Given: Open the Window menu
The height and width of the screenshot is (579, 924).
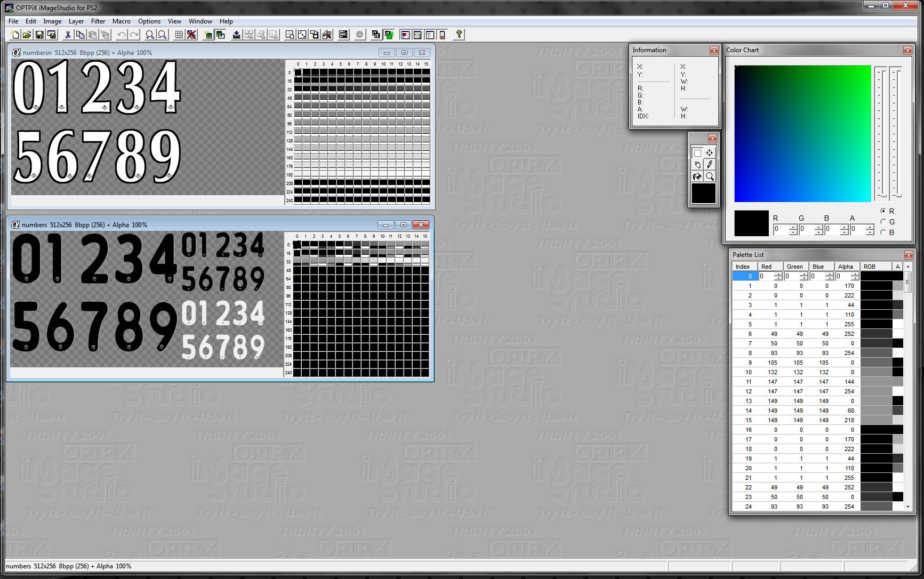Looking at the screenshot, I should coord(200,21).
